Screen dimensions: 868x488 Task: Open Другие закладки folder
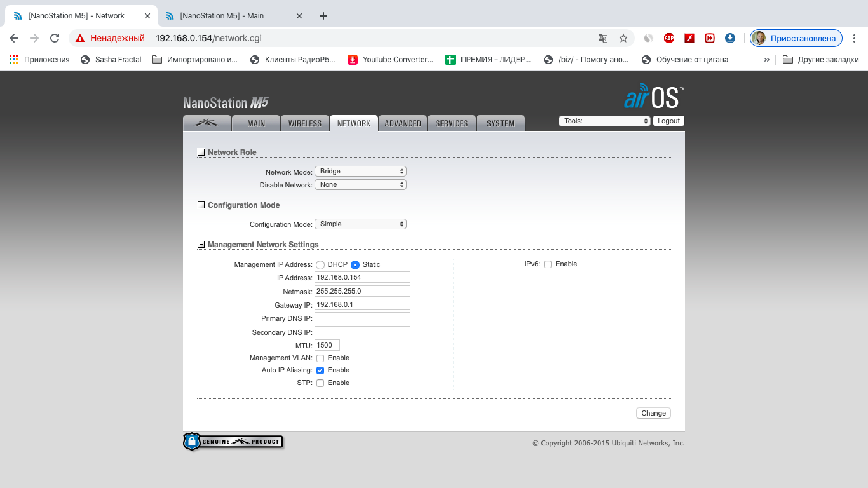(x=821, y=60)
